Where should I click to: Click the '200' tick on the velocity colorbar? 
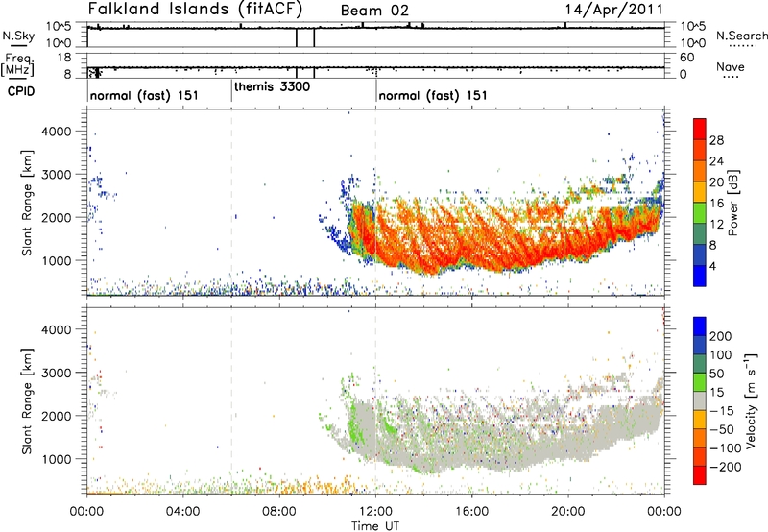[x=721, y=336]
